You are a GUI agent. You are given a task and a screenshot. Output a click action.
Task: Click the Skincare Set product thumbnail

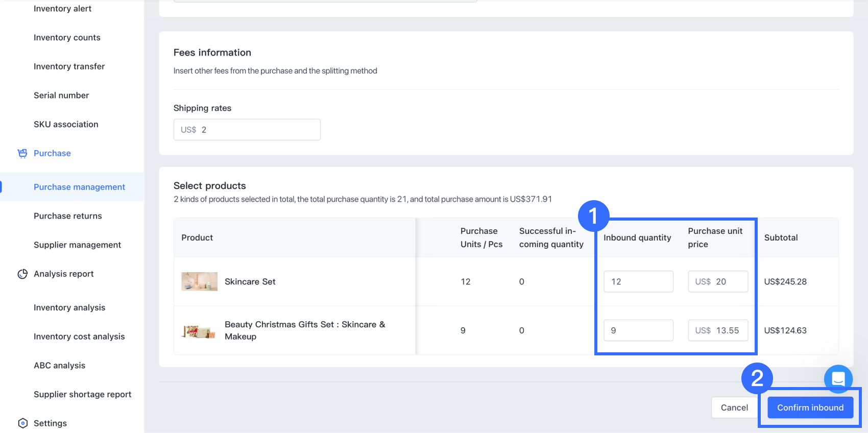coord(199,282)
